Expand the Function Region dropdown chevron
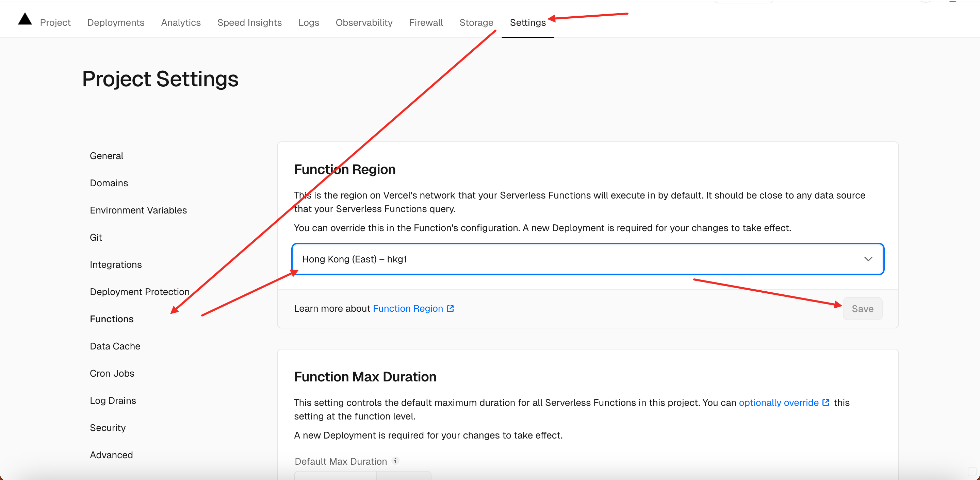The image size is (980, 480). pos(868,259)
